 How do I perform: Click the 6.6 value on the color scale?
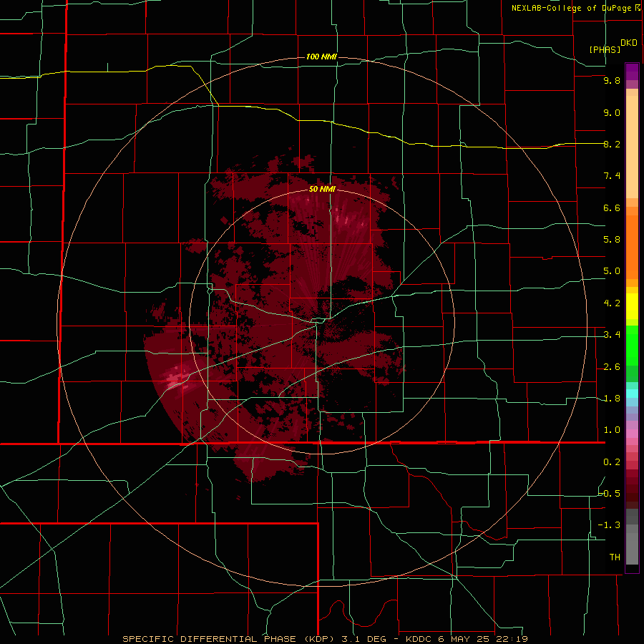point(612,208)
